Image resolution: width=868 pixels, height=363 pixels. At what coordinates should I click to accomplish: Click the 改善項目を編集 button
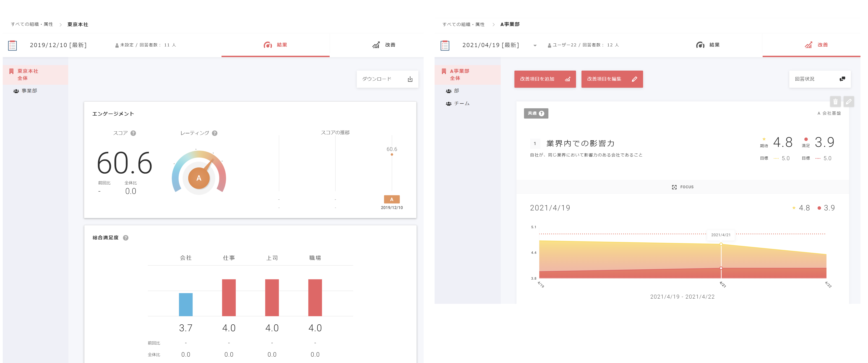click(x=612, y=79)
